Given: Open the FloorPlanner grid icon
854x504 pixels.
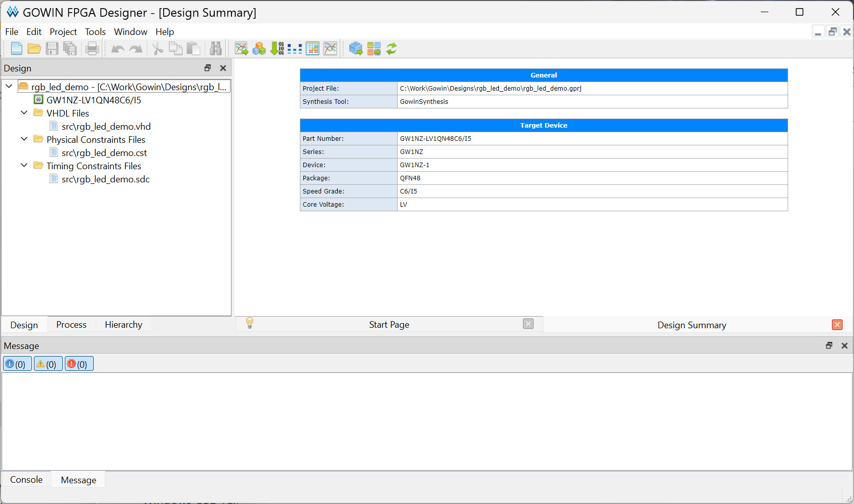Looking at the screenshot, I should pos(313,49).
